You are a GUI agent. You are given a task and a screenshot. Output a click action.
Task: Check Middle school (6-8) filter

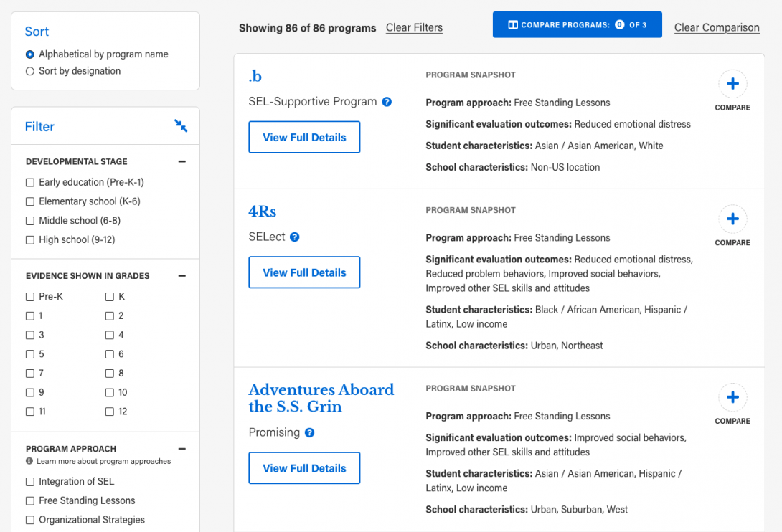click(30, 220)
